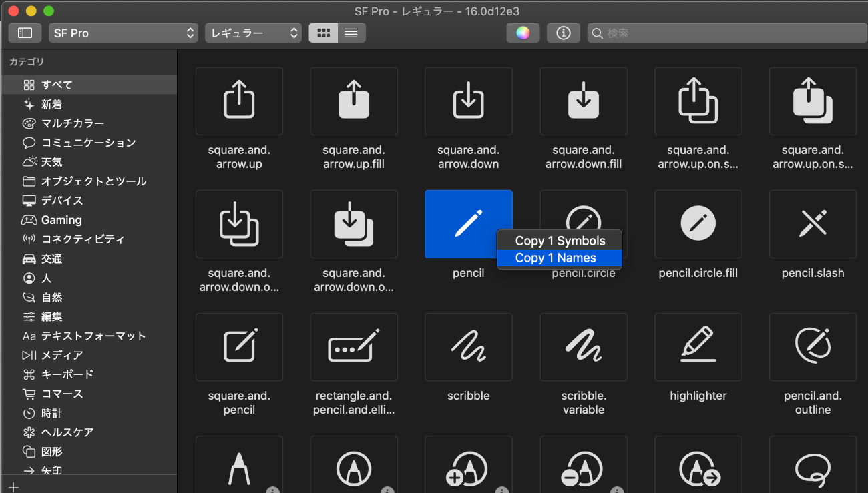Select the square.and.arrow.up.fill symbol

point(354,101)
